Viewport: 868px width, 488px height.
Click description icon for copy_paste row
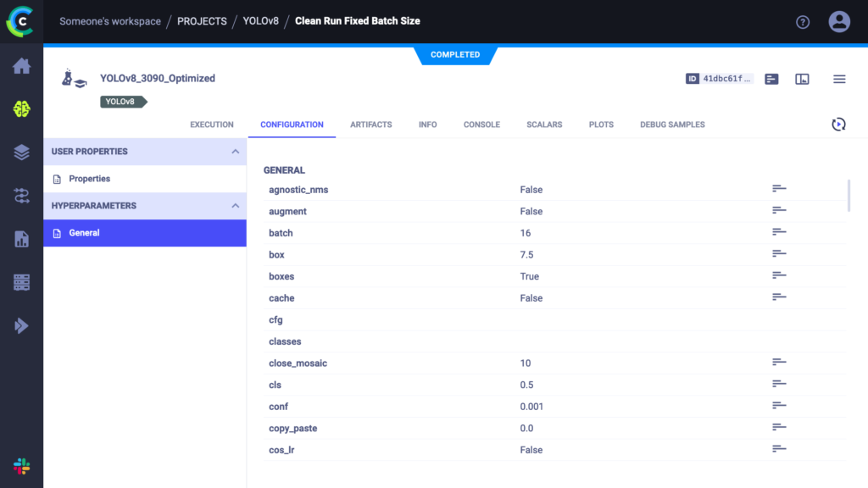779,428
